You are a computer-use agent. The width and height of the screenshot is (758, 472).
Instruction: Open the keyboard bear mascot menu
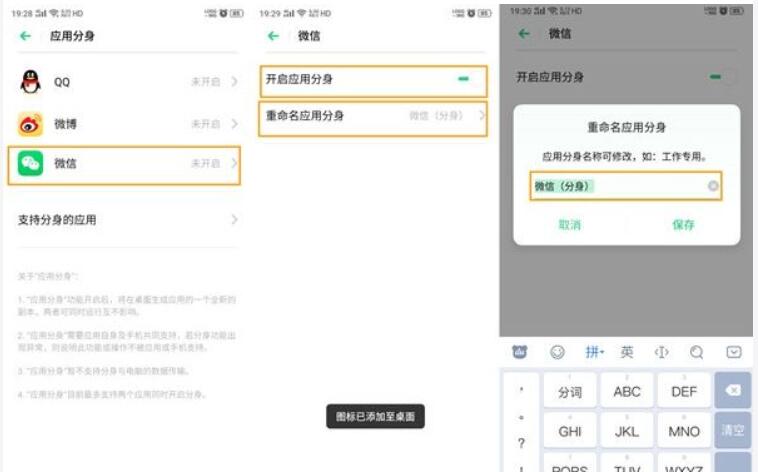click(520, 352)
